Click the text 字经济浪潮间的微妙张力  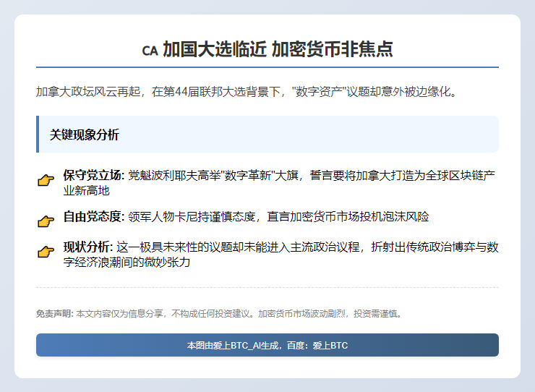tap(127, 262)
